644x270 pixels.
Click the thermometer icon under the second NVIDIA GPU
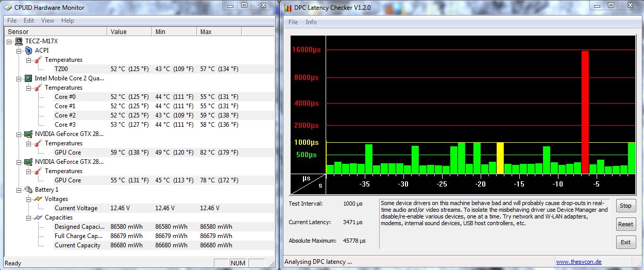coord(39,171)
